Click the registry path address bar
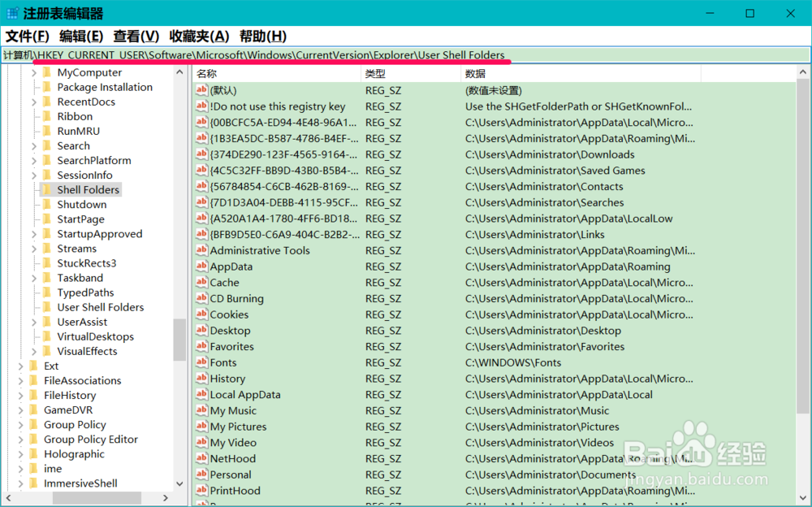The image size is (812, 507). [405, 55]
